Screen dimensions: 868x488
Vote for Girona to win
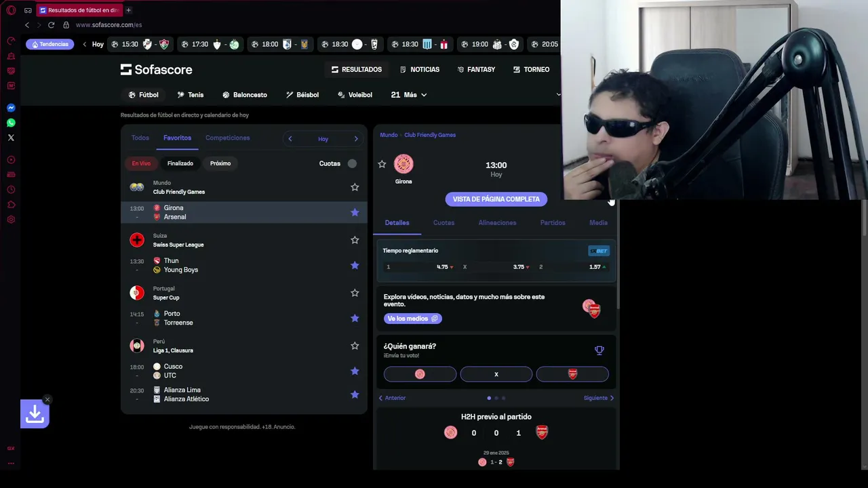(x=420, y=374)
